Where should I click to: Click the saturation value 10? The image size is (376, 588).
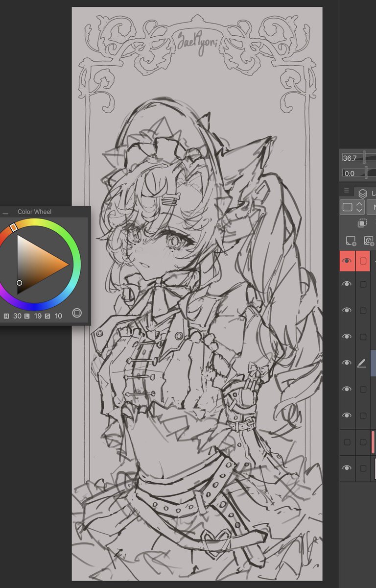58,316
